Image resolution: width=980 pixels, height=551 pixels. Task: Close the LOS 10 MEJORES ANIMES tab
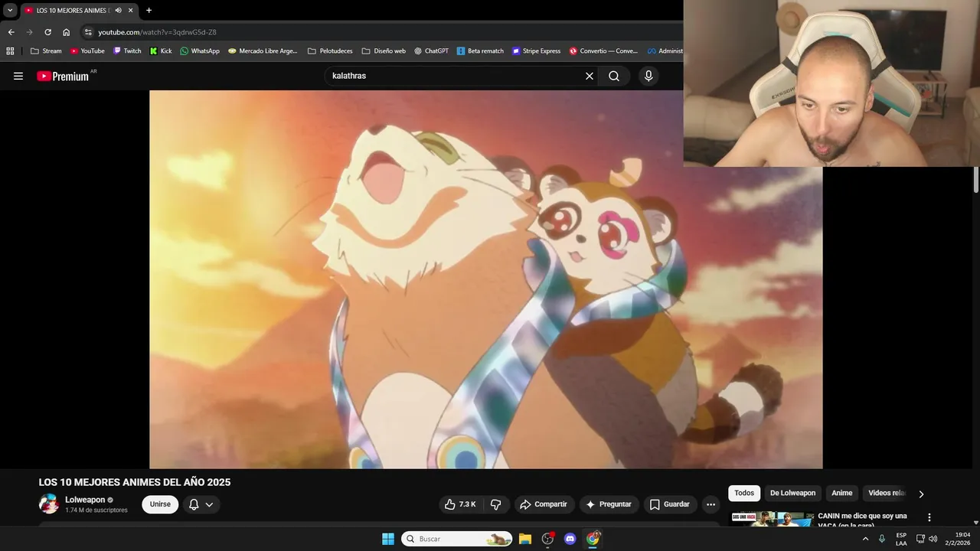(x=130, y=10)
